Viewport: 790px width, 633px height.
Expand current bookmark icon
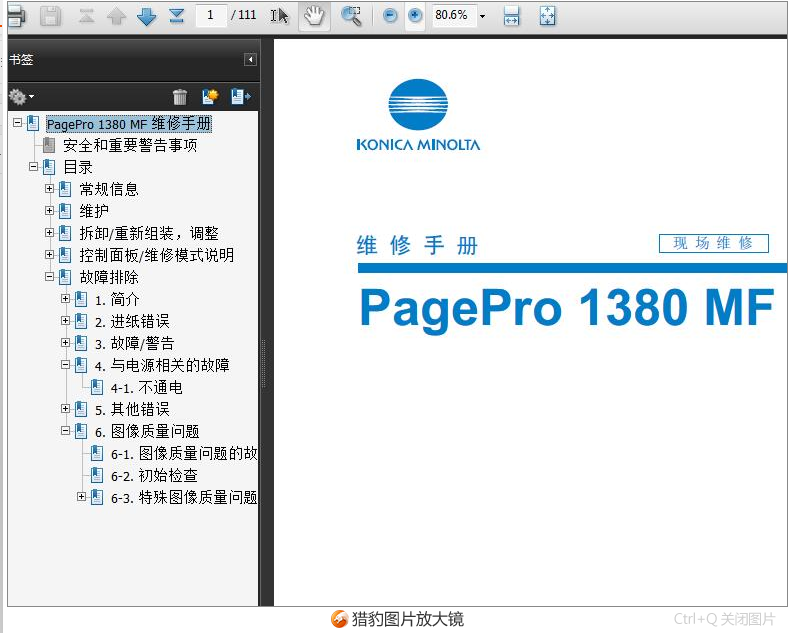[240, 96]
